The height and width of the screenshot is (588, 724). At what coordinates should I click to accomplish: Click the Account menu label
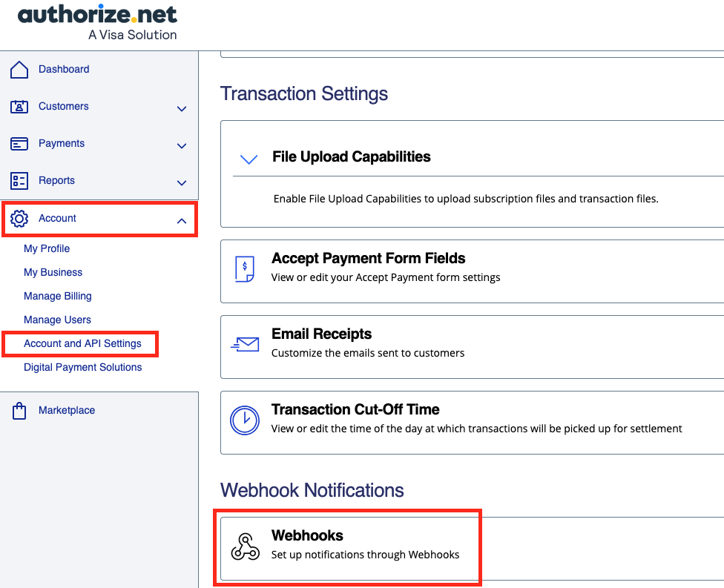[57, 218]
